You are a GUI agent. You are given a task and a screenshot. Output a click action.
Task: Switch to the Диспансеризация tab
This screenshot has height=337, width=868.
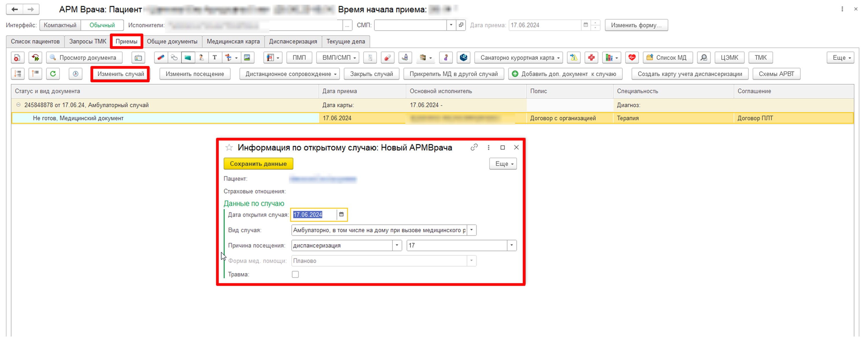(x=293, y=41)
